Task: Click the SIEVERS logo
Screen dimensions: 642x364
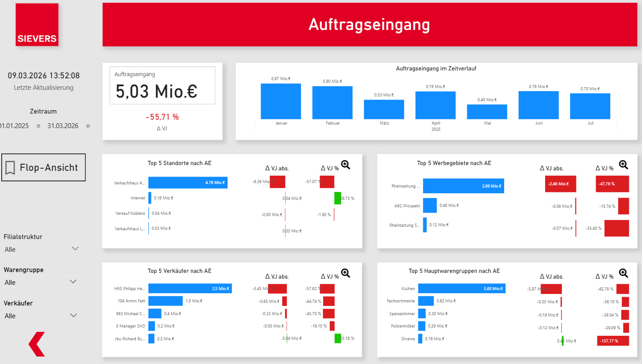Action: click(37, 25)
